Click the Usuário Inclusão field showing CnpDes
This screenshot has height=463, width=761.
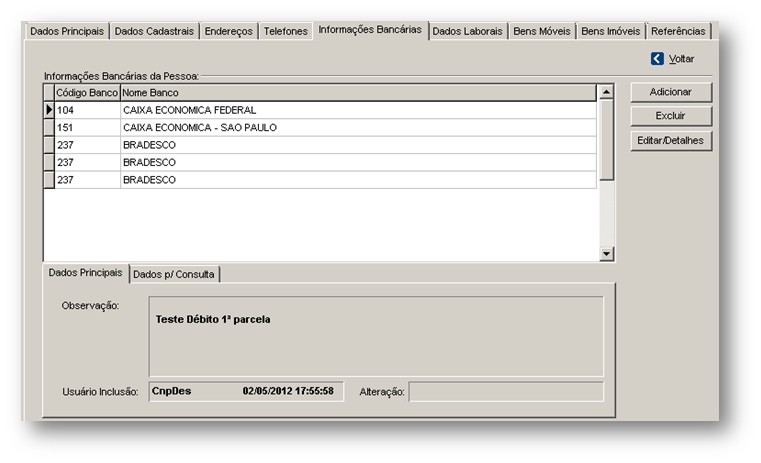click(246, 391)
